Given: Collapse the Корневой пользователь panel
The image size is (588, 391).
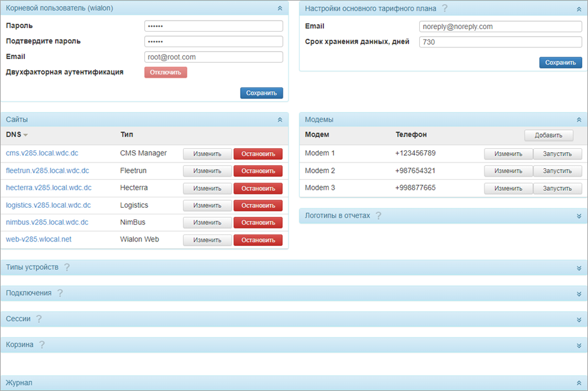Looking at the screenshot, I should pos(279,8).
